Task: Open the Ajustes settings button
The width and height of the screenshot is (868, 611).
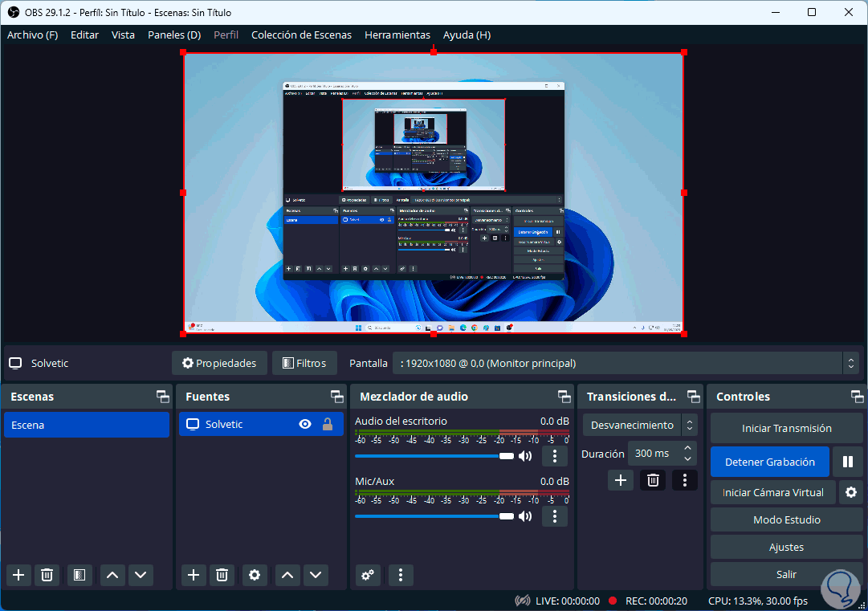Action: (786, 547)
